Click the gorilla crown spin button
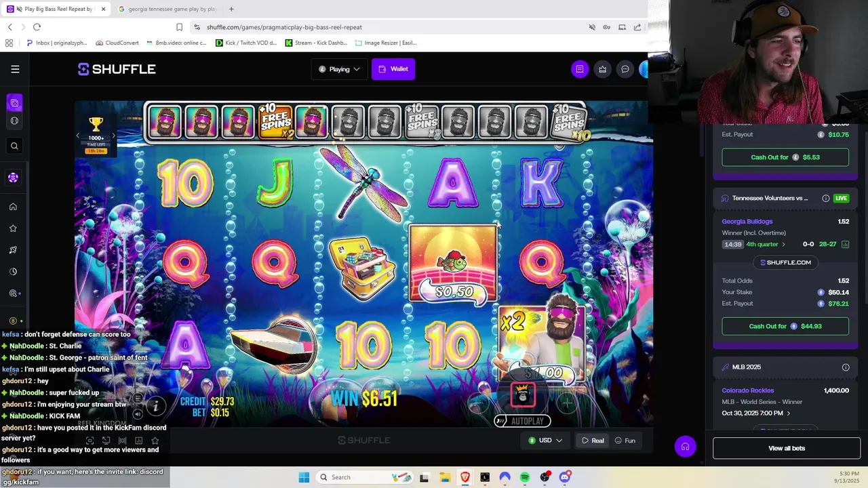 [x=522, y=395]
